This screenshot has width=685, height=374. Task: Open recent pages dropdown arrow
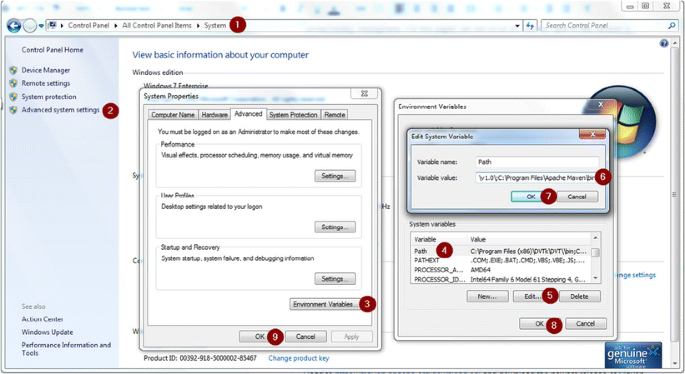pos(41,26)
